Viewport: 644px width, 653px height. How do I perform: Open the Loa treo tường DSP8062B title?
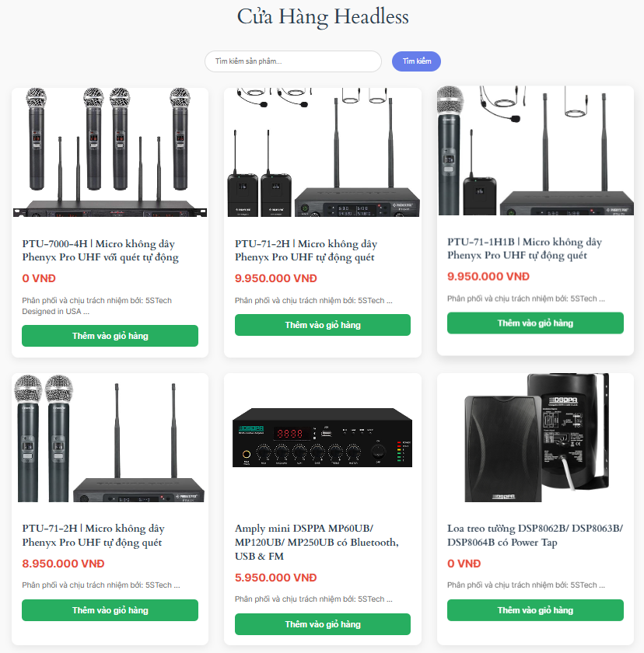[x=535, y=535]
